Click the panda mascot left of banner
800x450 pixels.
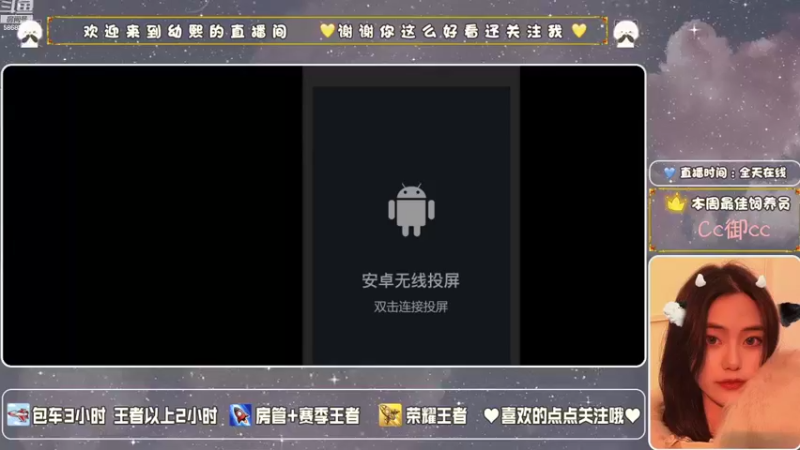point(30,34)
